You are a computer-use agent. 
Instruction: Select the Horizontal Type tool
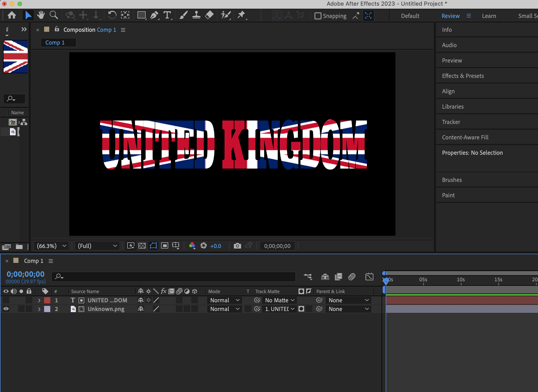tap(167, 15)
